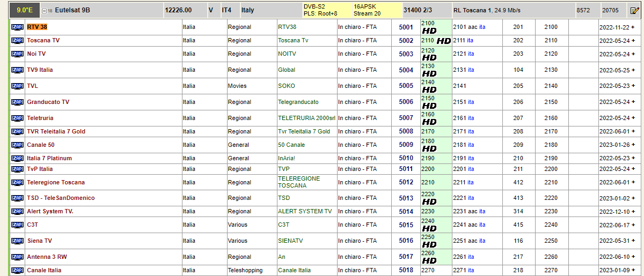Click the ZAP icon for Toscana TV
Viewport: 644px width, 276px height.
17,40
